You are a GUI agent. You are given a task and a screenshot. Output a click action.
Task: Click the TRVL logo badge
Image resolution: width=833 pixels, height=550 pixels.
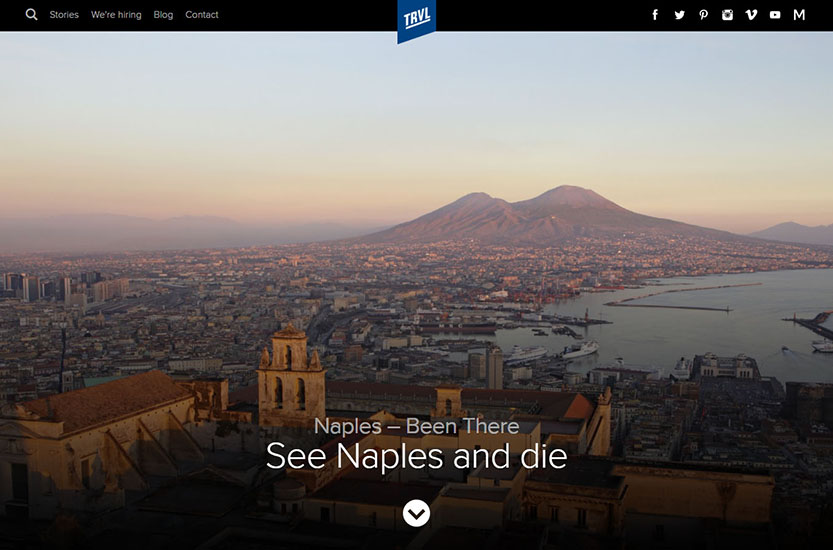click(x=416, y=19)
